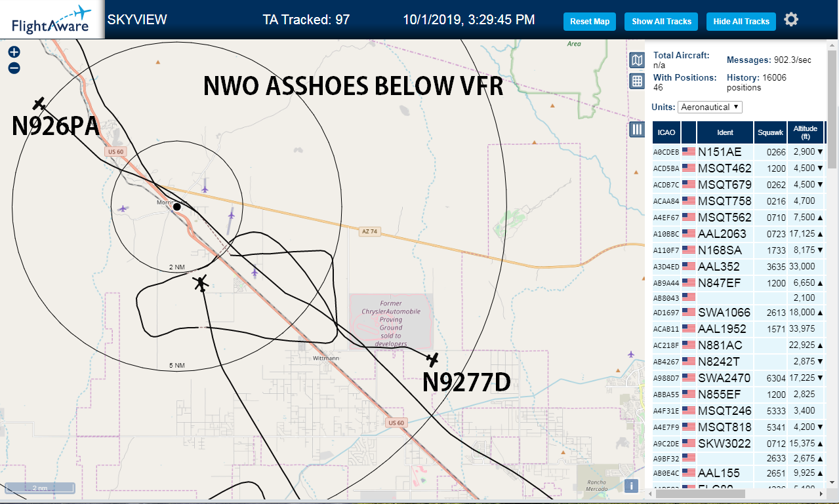
Task: Sort by Ident column header
Action: 725,132
